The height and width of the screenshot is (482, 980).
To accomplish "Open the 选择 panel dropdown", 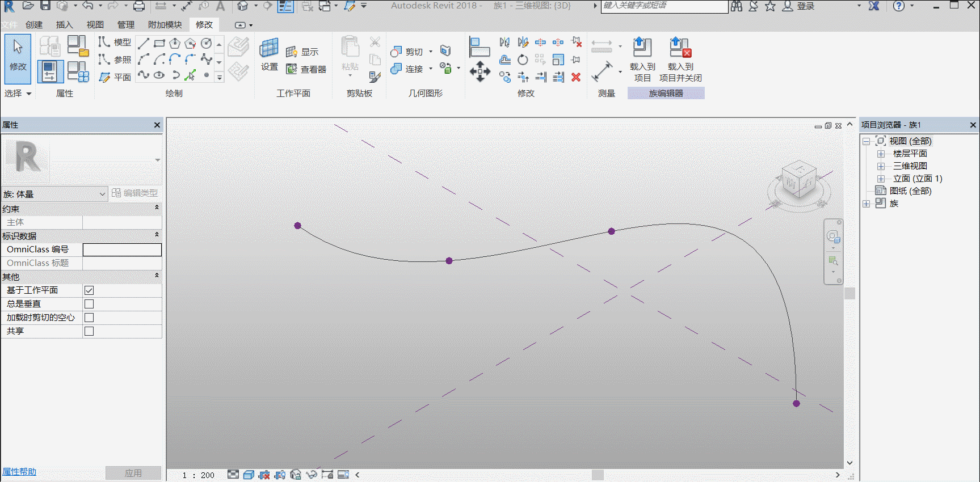I will 18,93.
